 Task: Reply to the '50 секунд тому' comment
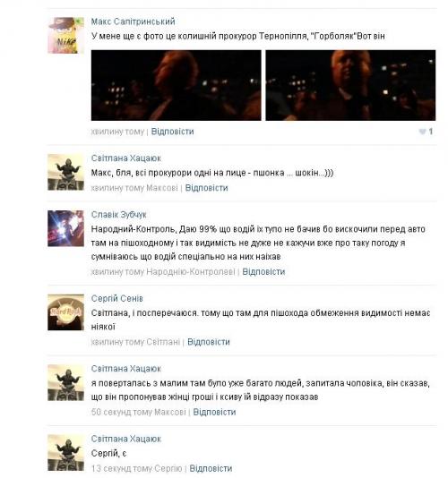point(214,412)
